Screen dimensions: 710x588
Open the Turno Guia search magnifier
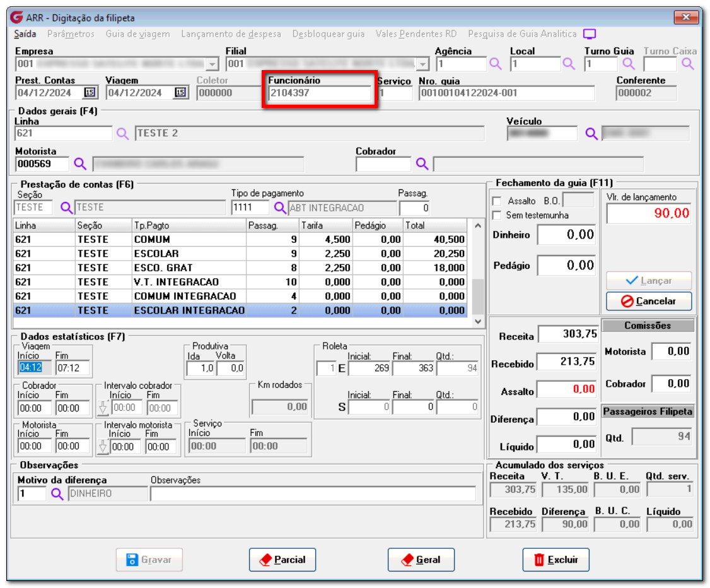click(629, 64)
